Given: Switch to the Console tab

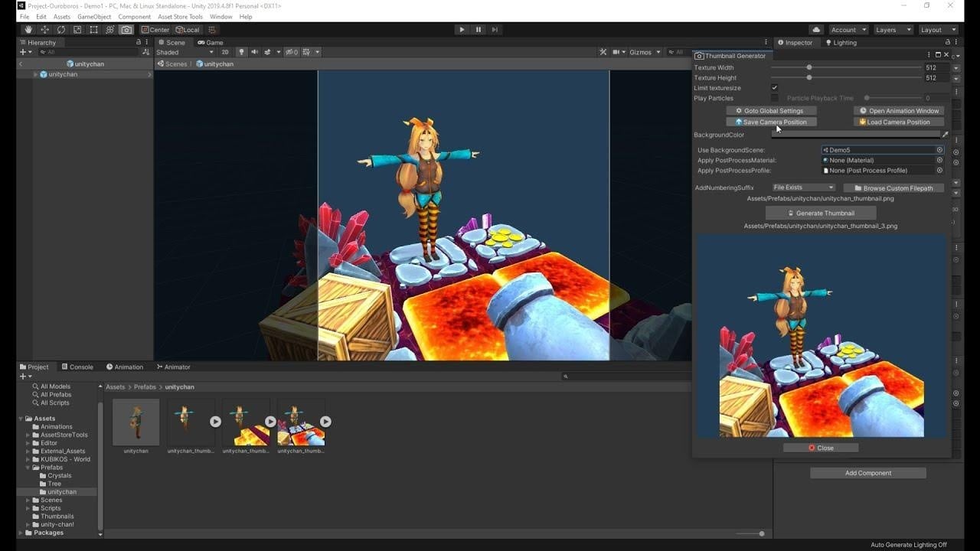Looking at the screenshot, I should coord(77,367).
